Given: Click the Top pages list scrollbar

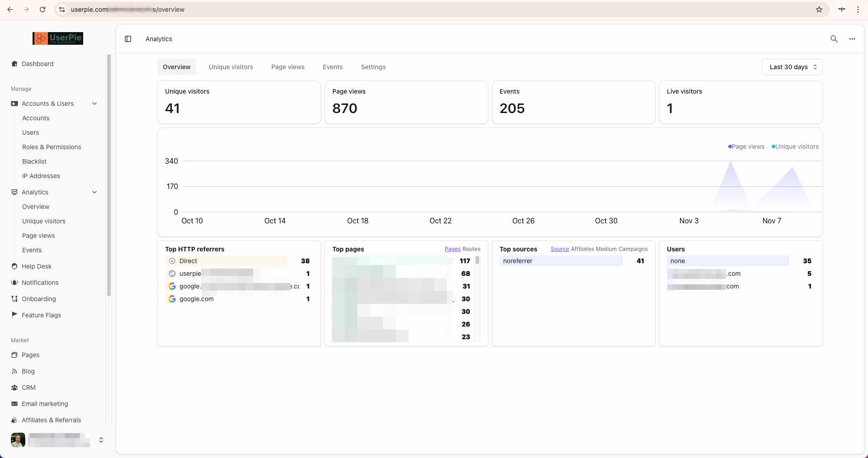Looking at the screenshot, I should (x=477, y=260).
